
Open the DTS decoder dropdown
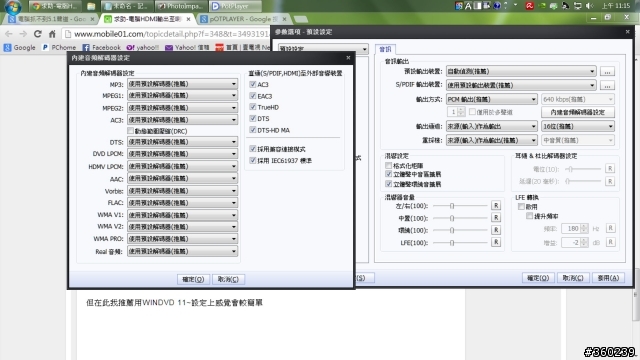pos(182,142)
